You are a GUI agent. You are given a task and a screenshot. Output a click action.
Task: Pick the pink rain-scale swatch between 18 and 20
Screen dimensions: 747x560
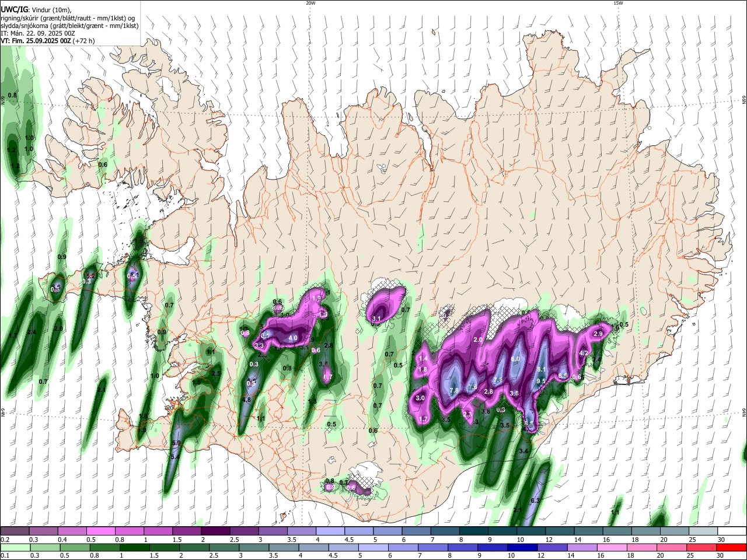click(x=642, y=548)
